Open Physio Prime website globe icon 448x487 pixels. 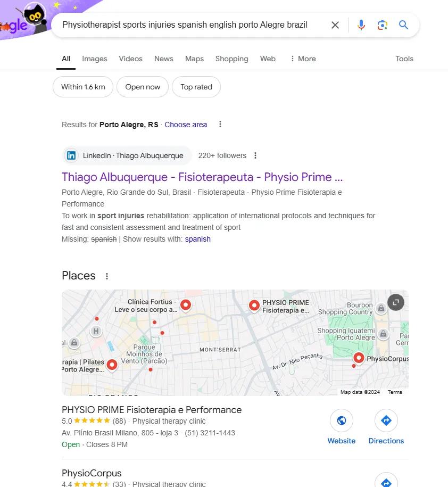tap(341, 420)
